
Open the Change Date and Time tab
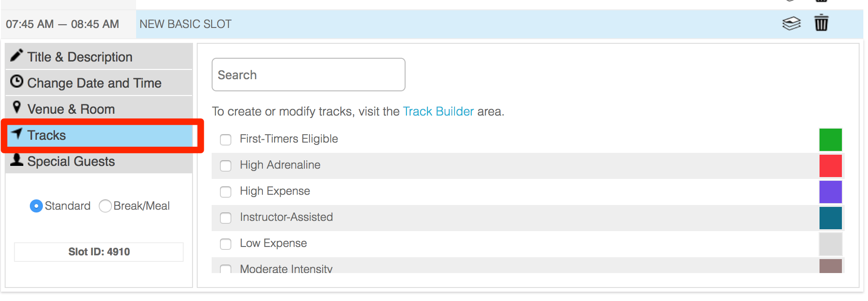click(x=94, y=83)
